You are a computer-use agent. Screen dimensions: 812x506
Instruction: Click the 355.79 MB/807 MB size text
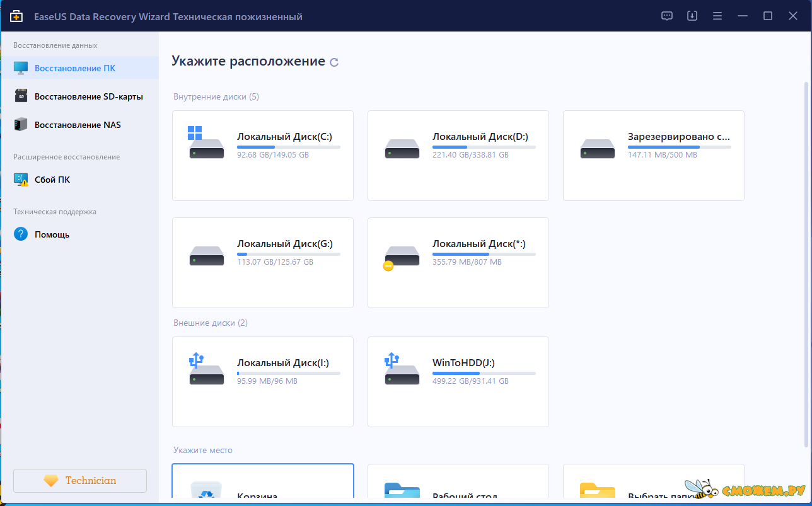(467, 262)
